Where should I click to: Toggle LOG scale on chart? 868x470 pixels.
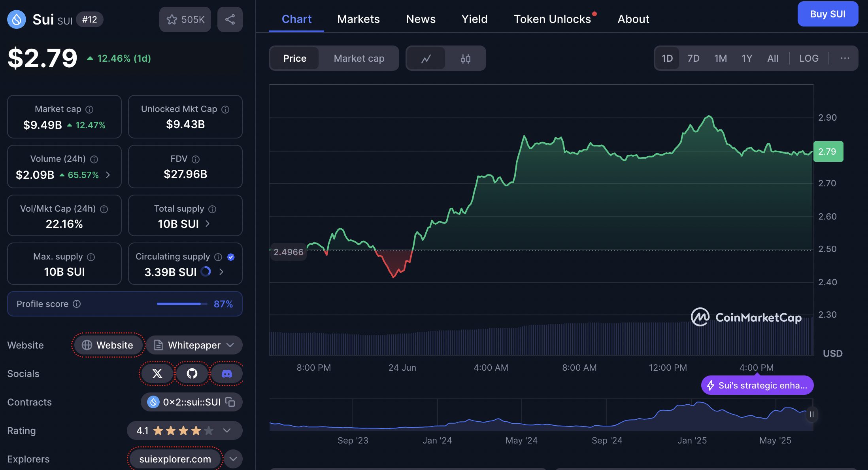tap(809, 58)
